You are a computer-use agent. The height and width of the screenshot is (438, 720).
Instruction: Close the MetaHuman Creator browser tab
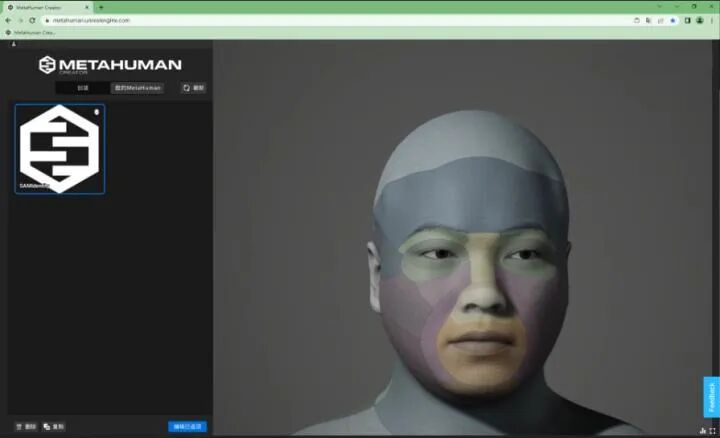click(x=87, y=7)
